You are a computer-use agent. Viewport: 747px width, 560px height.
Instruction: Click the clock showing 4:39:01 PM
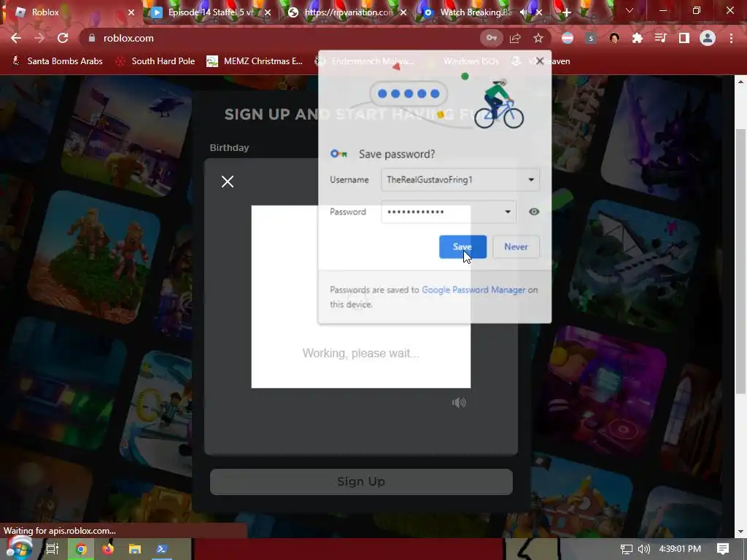coord(680,549)
